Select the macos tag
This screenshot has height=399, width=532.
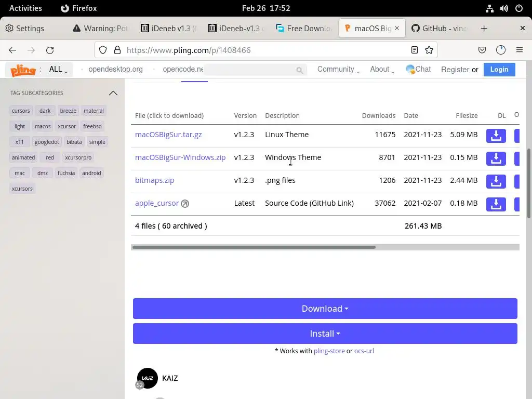(43, 126)
